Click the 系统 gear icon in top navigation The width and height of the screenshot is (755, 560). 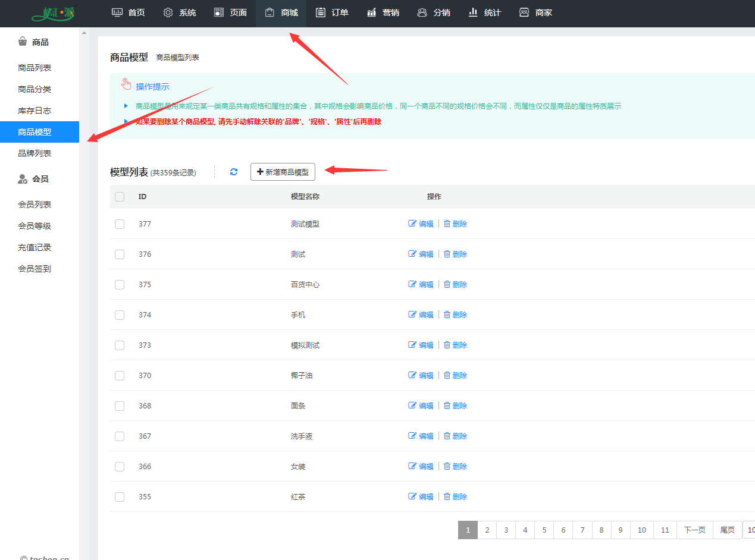click(168, 12)
